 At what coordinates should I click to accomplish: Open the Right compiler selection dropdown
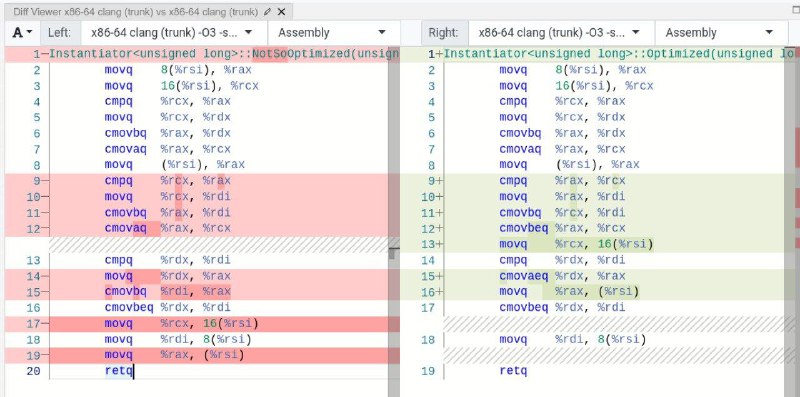coord(561,33)
